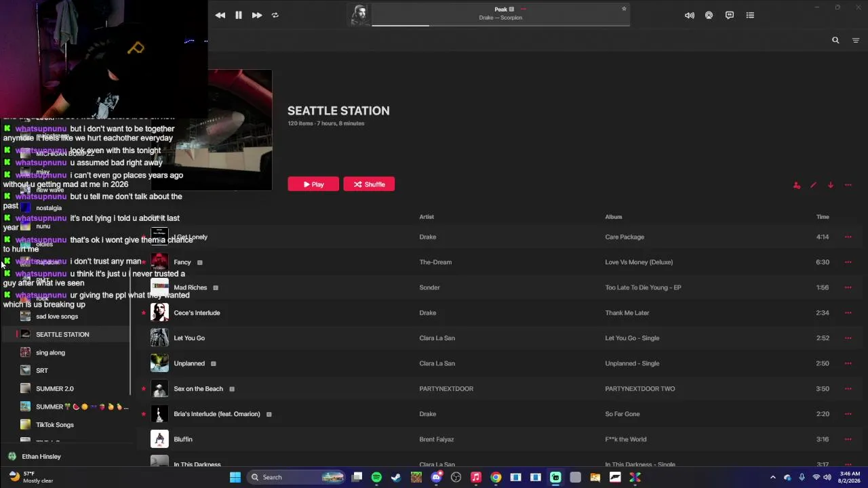Open more options for Let You Go

pyautogui.click(x=848, y=338)
